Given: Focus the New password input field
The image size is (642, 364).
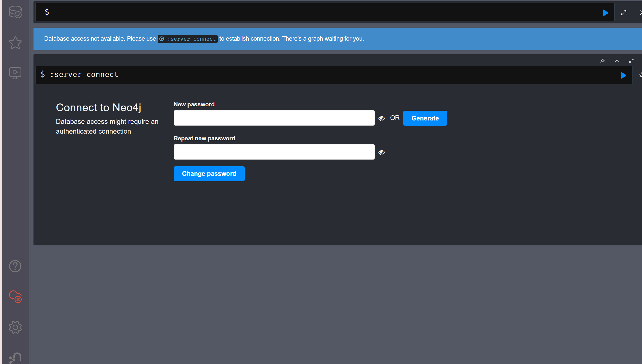Looking at the screenshot, I should 274,118.
